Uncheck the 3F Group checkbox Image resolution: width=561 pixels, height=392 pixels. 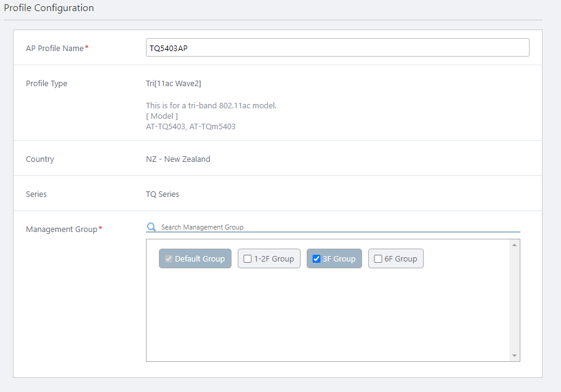coord(317,259)
